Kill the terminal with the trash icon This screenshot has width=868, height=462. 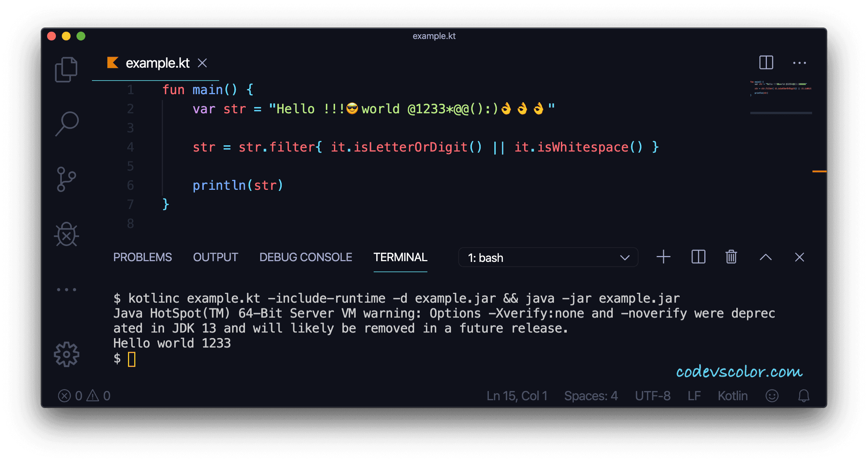[731, 257]
